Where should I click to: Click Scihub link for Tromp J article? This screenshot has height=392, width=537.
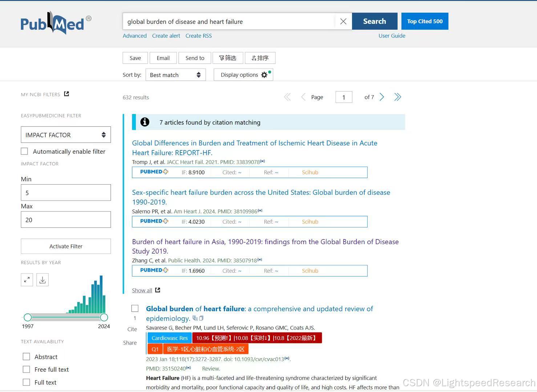(x=310, y=172)
